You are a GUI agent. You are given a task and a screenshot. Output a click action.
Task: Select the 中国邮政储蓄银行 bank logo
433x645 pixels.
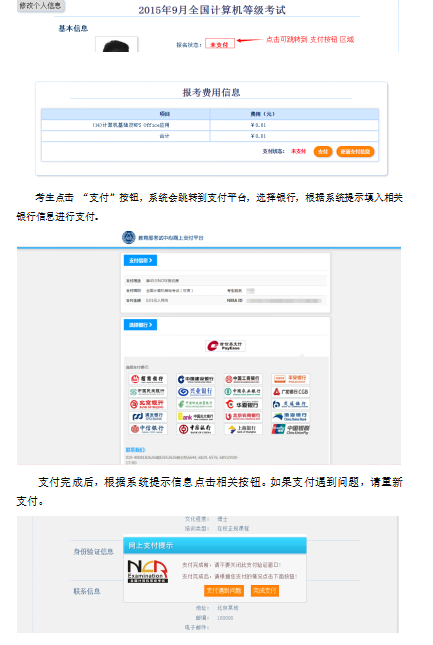coord(196,404)
